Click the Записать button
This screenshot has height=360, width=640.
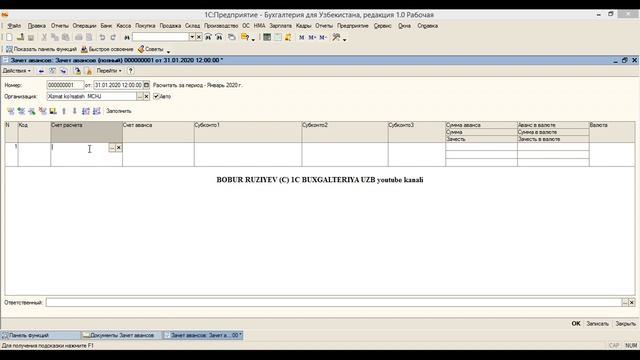[x=598, y=323]
